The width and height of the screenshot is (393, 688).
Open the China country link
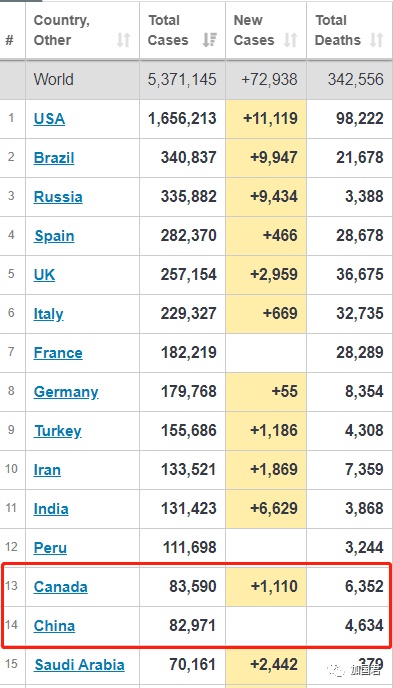[54, 626]
